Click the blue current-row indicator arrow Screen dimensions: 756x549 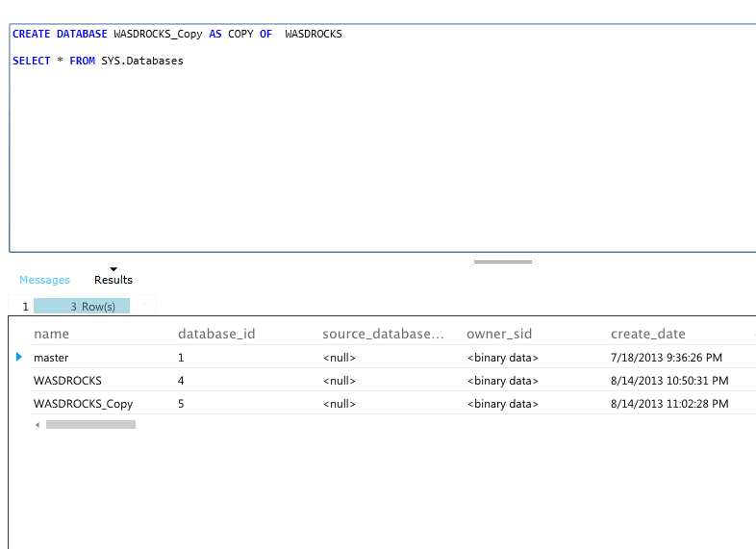pos(19,357)
